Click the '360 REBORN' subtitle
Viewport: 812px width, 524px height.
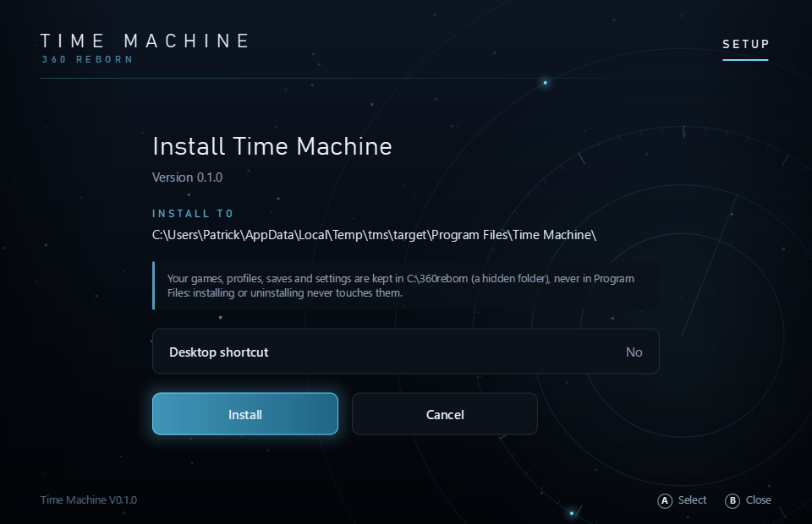point(87,59)
